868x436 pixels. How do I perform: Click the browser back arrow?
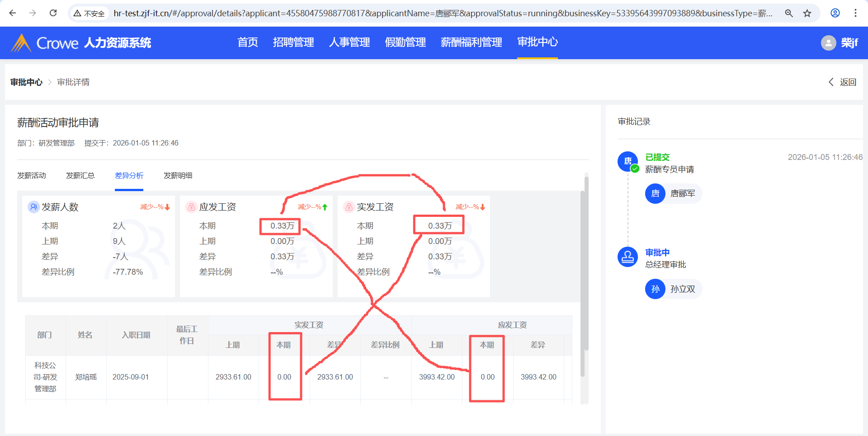pos(13,13)
